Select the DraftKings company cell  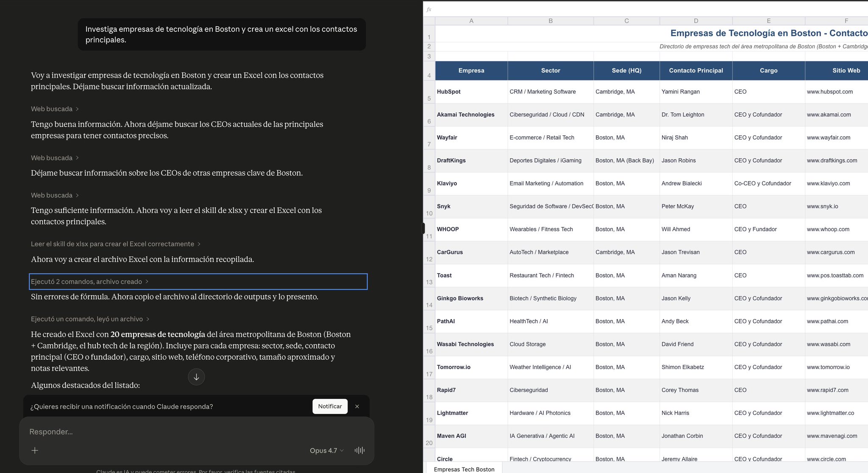[x=471, y=160]
